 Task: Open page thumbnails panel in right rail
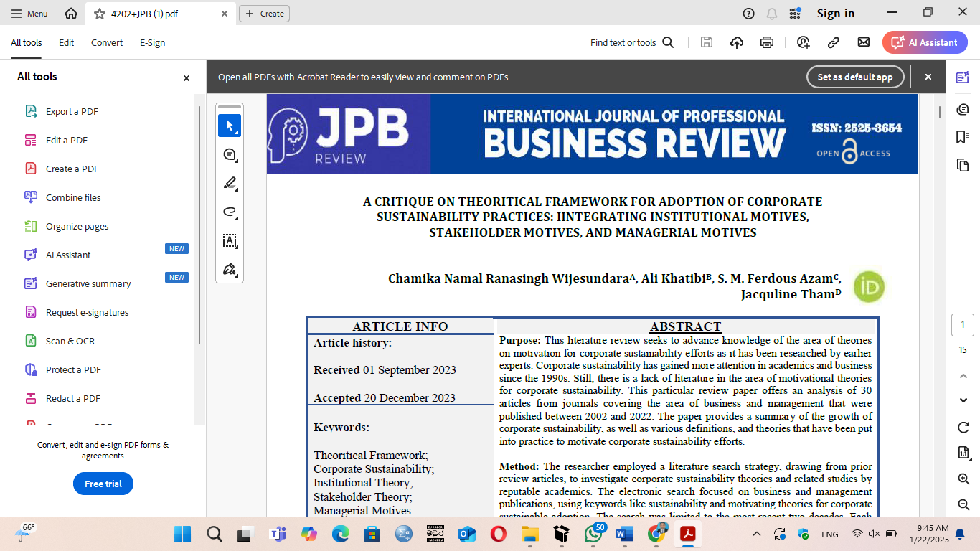pos(963,165)
